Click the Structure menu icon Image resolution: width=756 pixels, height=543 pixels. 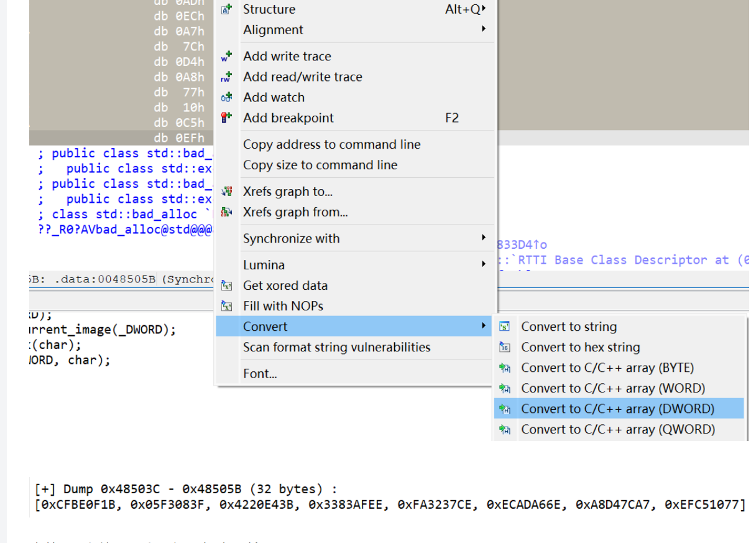coord(227,9)
